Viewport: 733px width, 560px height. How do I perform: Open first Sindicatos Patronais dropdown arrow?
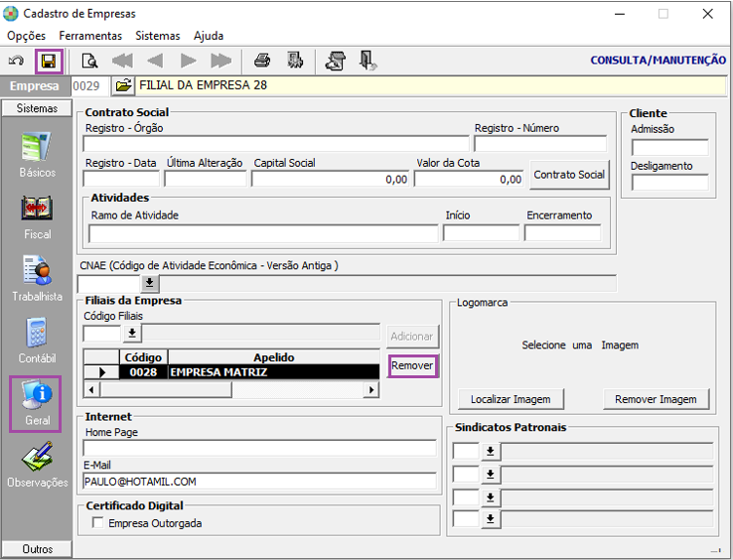pos(491,452)
